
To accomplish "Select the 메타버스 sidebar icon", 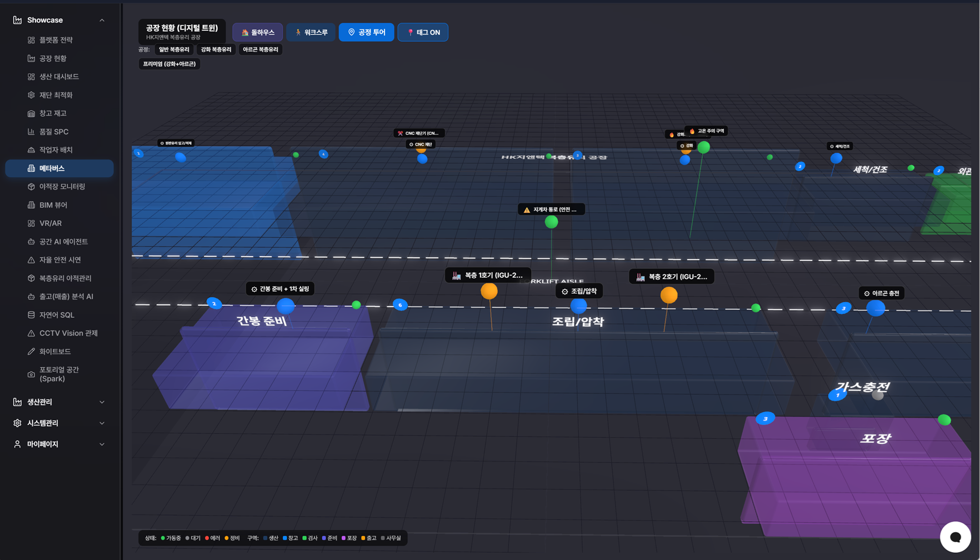I will (x=31, y=168).
